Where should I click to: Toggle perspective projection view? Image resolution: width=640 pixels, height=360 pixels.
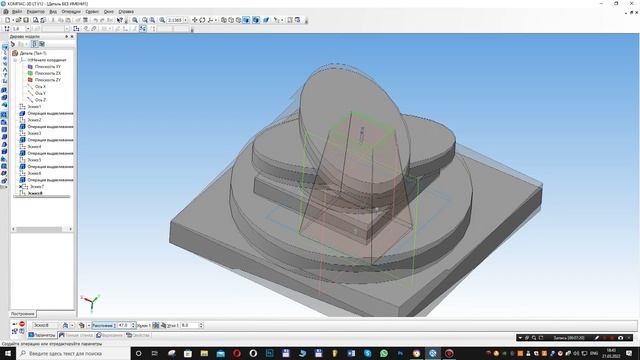[x=266, y=20]
